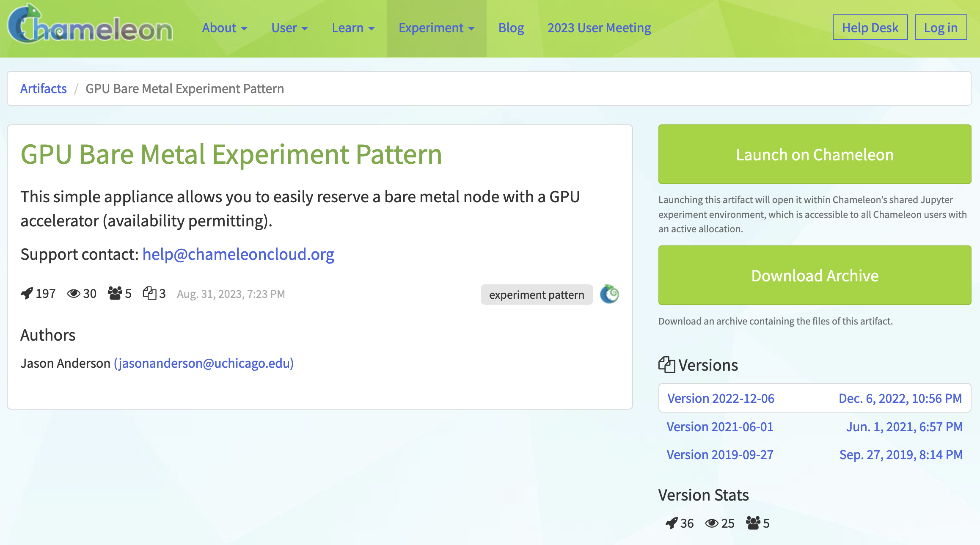Click the eye views icon near 30
This screenshot has height=545, width=980.
coord(74,293)
